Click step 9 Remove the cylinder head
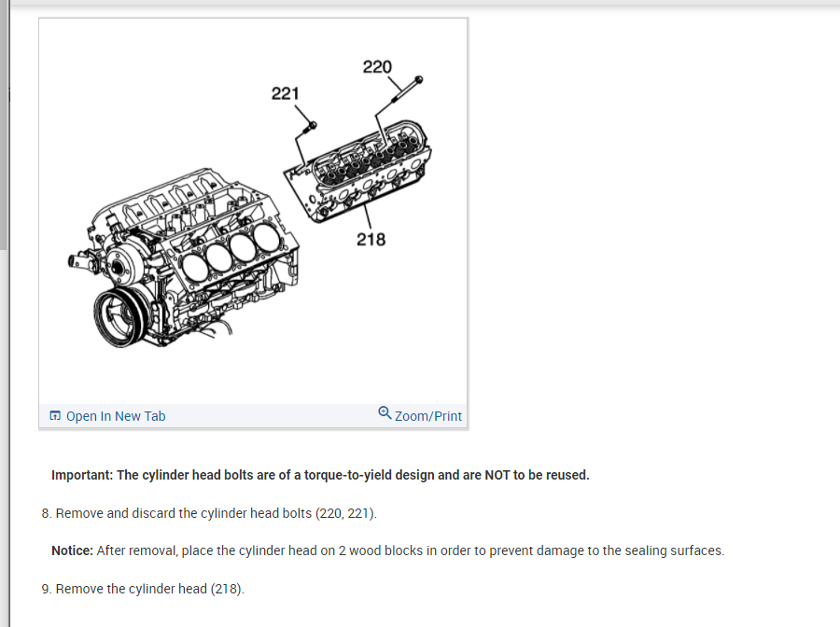840x627 pixels. pos(143,589)
